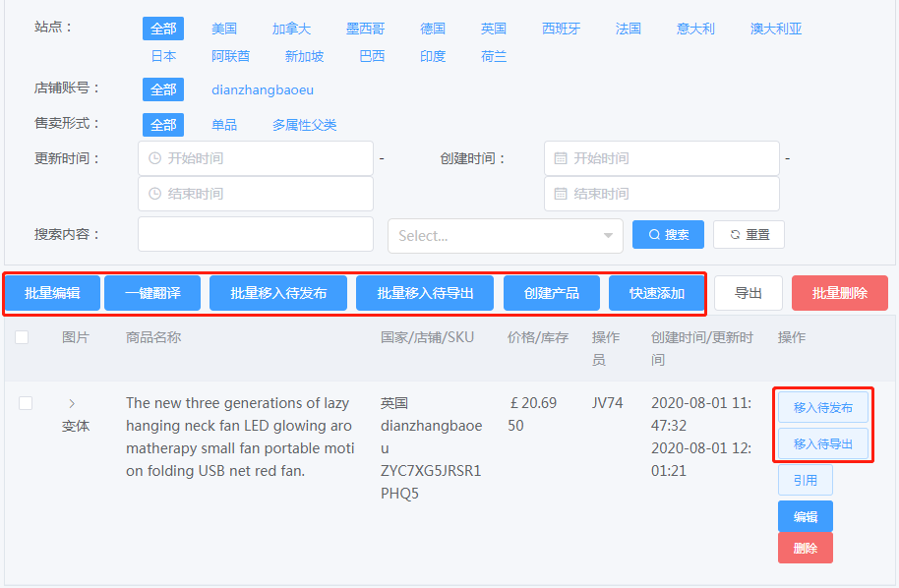Filter by 新加坡 site
Image resolution: width=899 pixels, height=588 pixels.
point(305,56)
